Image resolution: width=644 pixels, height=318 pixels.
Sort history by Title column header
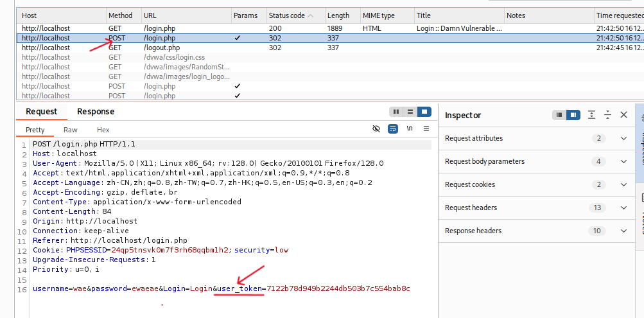459,15
